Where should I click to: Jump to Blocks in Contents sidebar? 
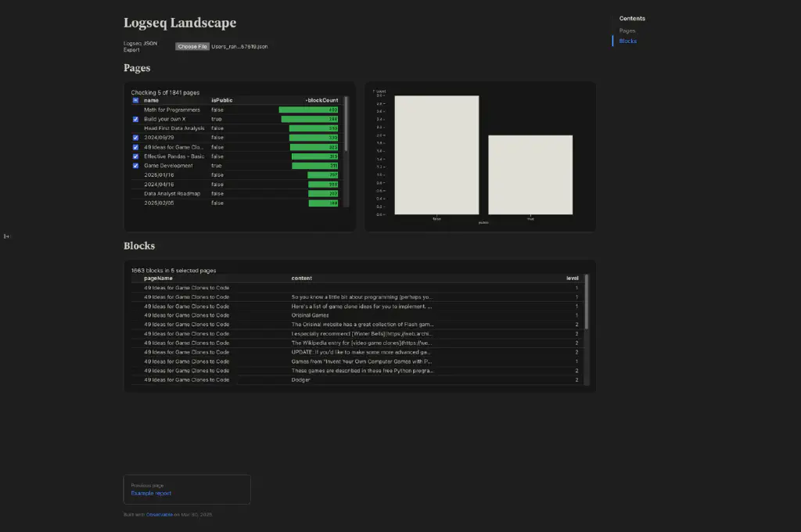(627, 41)
